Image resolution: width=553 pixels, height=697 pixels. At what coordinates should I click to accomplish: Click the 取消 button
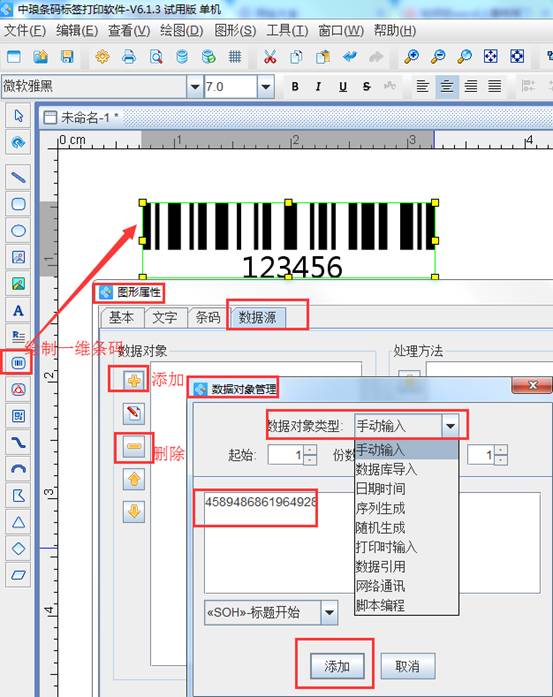pos(407,666)
